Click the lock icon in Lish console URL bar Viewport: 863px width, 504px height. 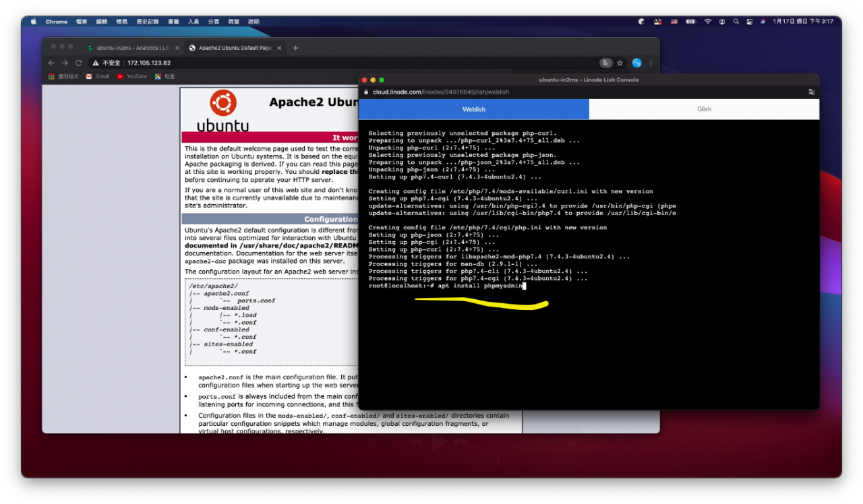pyautogui.click(x=367, y=92)
